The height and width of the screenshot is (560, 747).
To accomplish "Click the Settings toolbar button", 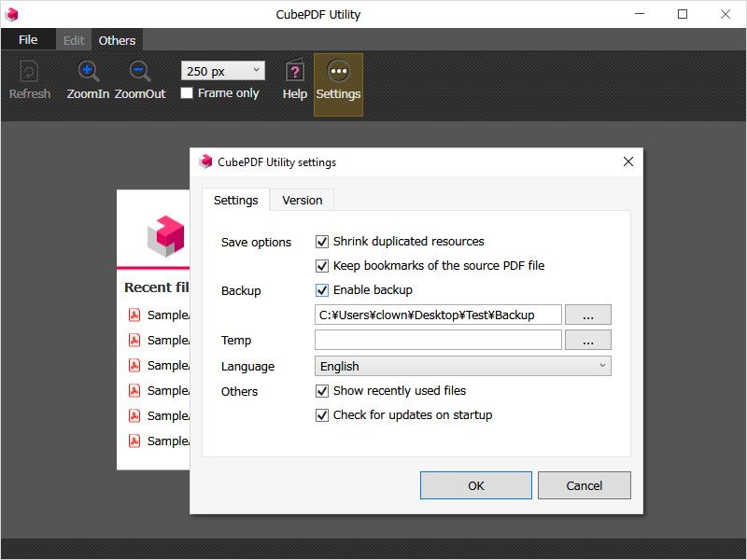I will point(338,85).
